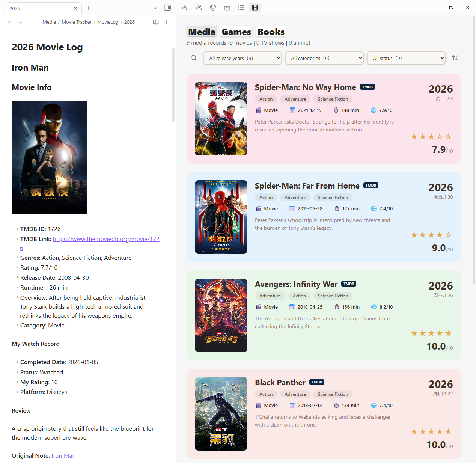The height and width of the screenshot is (463, 476).
Task: Open the outgoing links pane icon
Action: pos(199,8)
